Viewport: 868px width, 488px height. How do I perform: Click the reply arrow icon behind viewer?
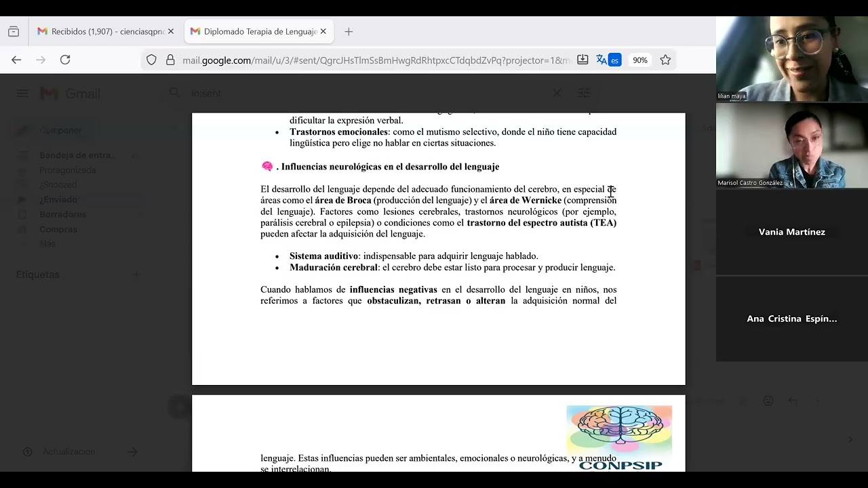792,401
